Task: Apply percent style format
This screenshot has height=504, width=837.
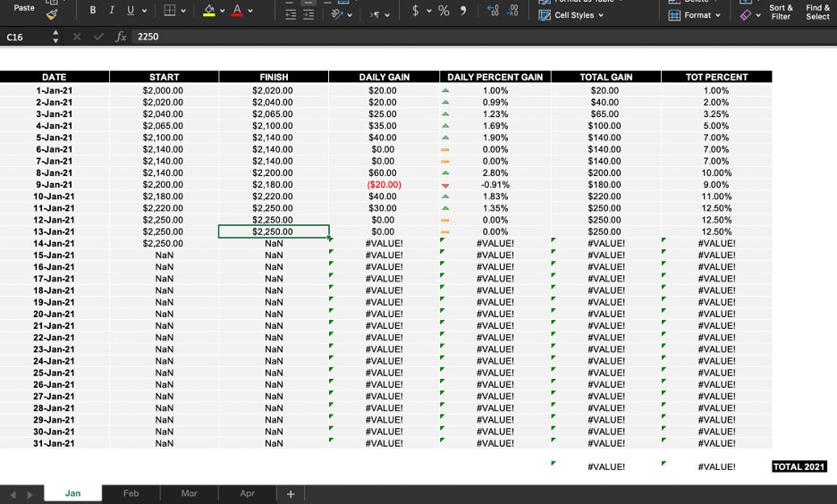Action: (x=444, y=10)
